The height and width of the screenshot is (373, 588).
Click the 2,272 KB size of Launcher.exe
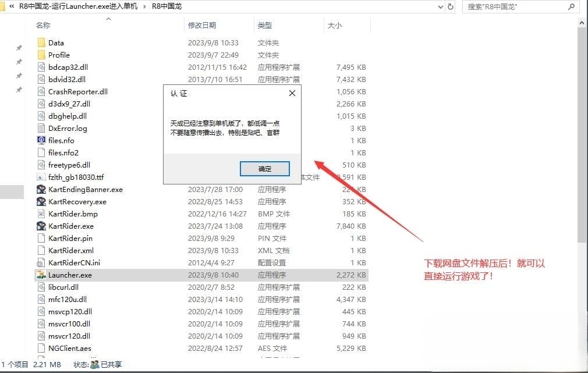(351, 275)
